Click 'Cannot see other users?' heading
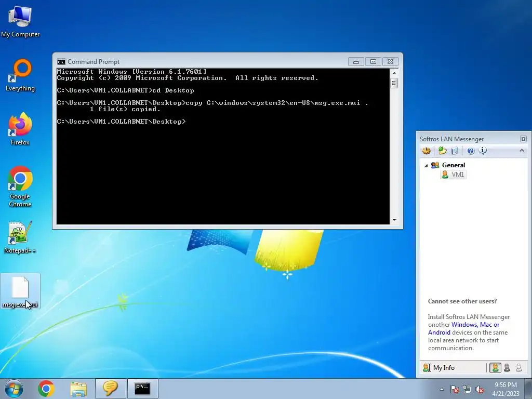The image size is (532, 399). (x=462, y=301)
